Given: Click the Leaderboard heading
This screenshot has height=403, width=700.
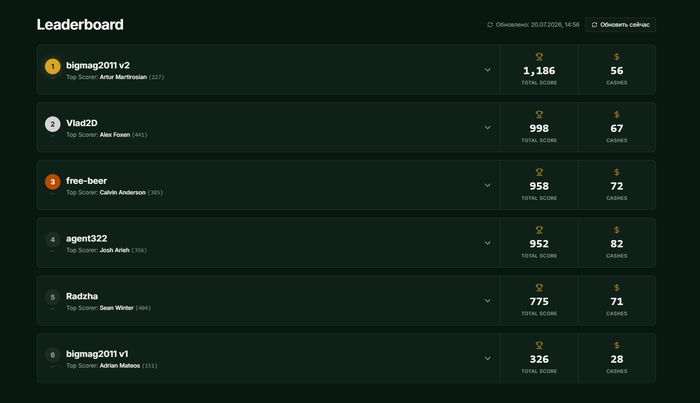Looking at the screenshot, I should click(x=80, y=25).
